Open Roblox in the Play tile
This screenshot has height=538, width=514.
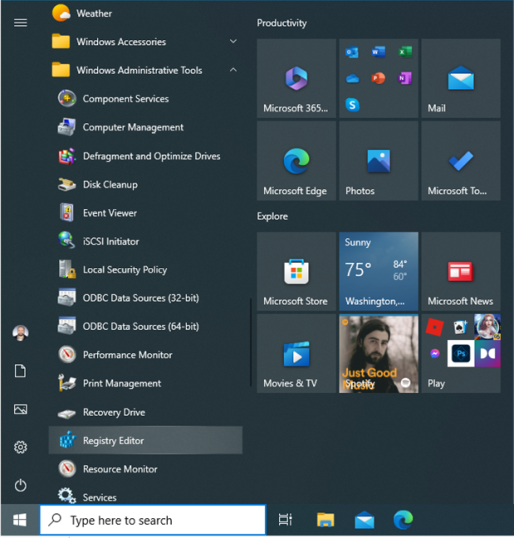pos(435,327)
